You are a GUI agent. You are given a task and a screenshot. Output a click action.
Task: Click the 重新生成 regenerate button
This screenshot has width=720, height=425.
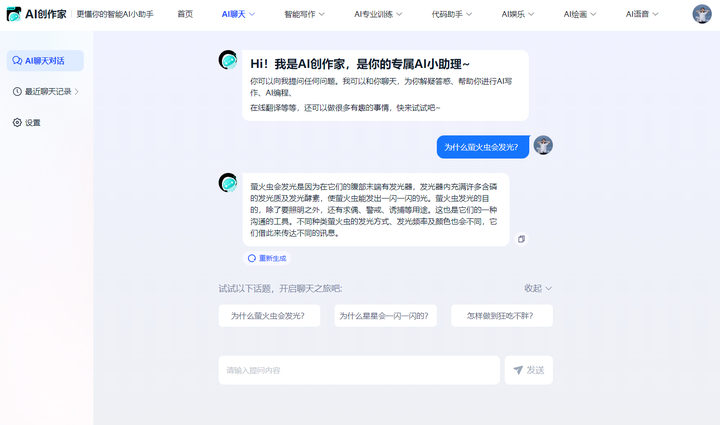pyautogui.click(x=267, y=258)
